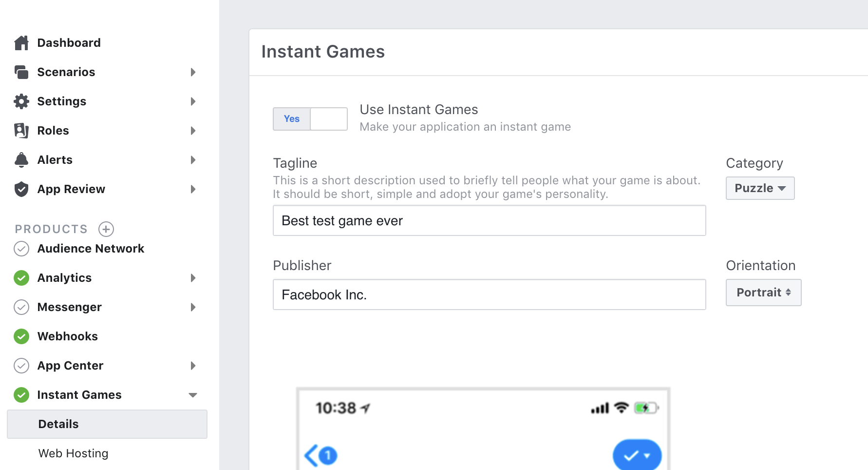
Task: Tap the blue back arrow in phone preview
Action: 311,455
